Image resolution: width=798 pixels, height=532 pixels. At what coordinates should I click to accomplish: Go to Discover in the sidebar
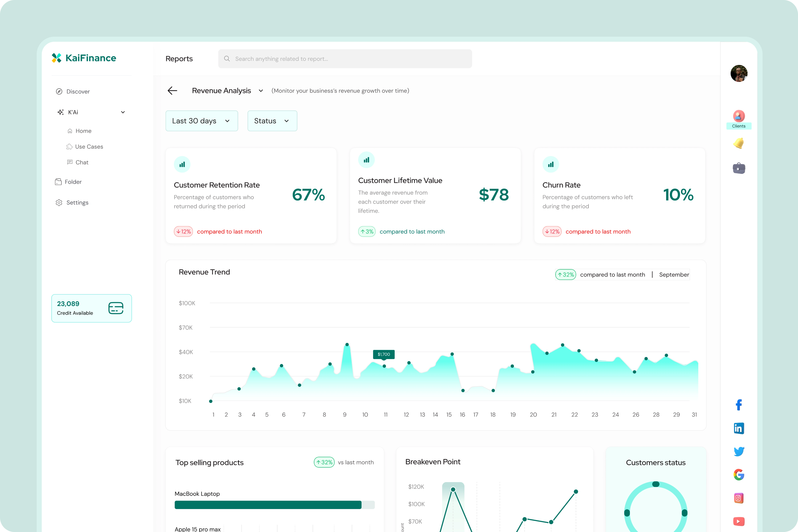click(x=78, y=92)
